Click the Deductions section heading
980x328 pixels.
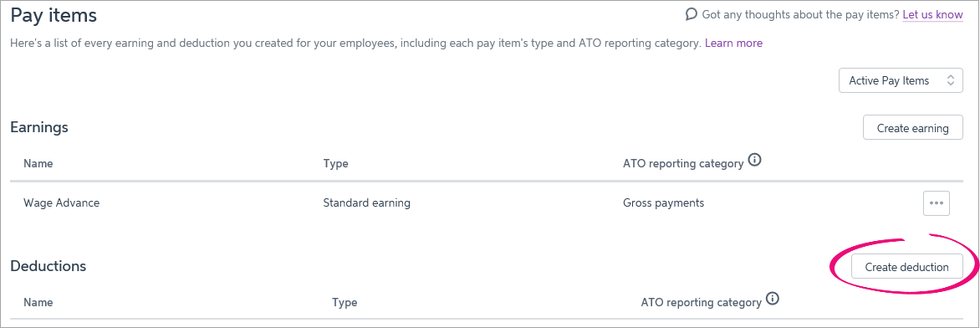pyautogui.click(x=48, y=266)
